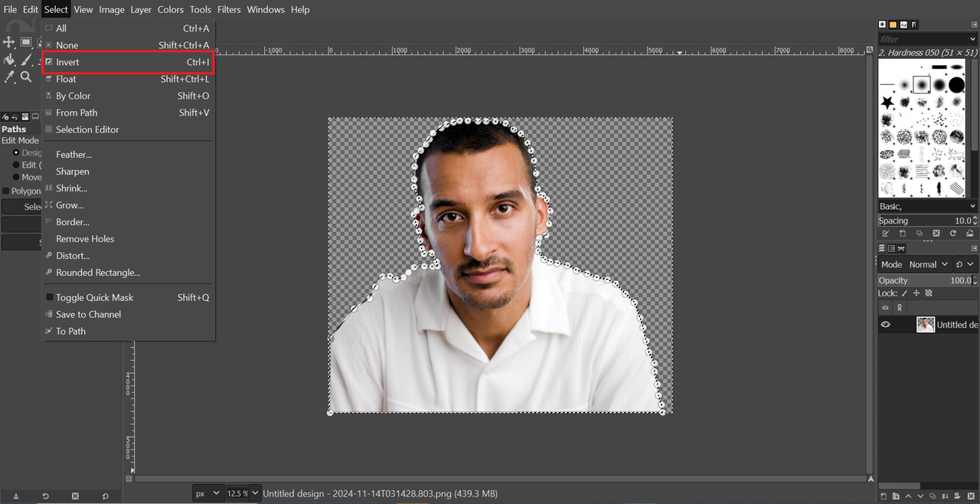Select the Hardness 050 brush thumbnail
980x504 pixels.
tap(922, 84)
